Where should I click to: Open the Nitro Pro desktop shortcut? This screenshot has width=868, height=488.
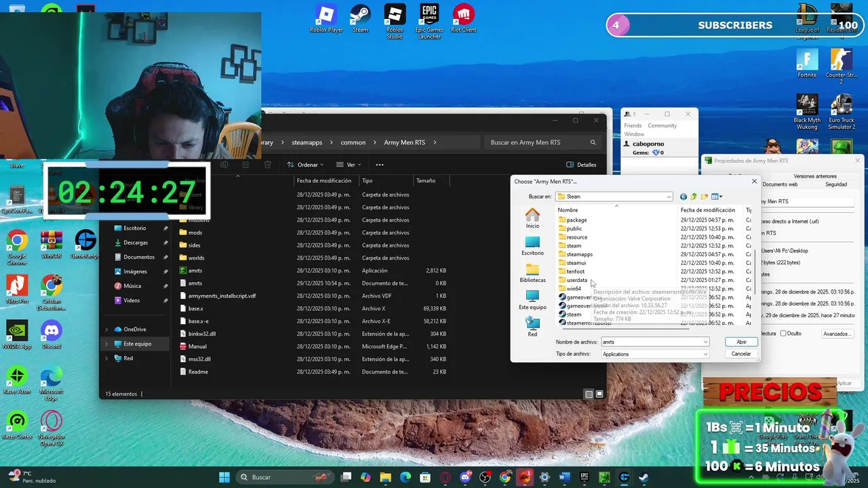pos(17,289)
